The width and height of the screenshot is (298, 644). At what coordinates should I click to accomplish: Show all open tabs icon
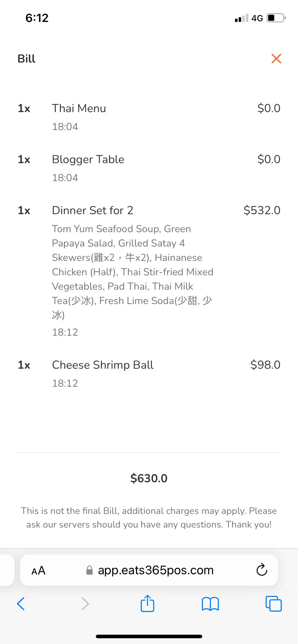coord(274,604)
